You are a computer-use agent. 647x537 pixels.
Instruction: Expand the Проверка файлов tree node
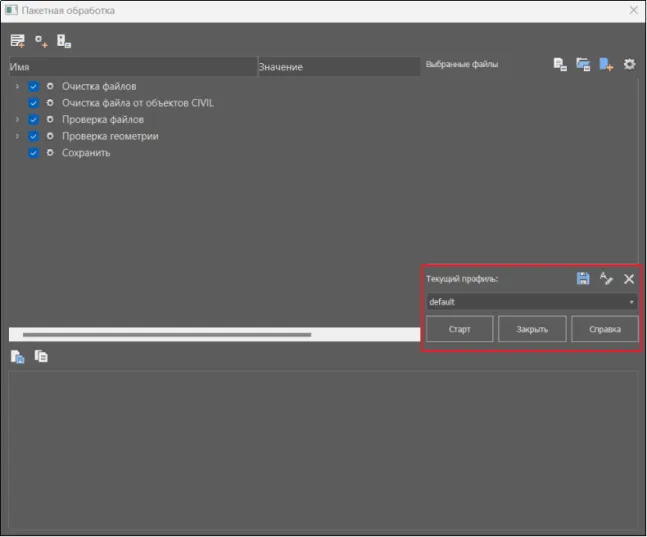pyautogui.click(x=17, y=120)
